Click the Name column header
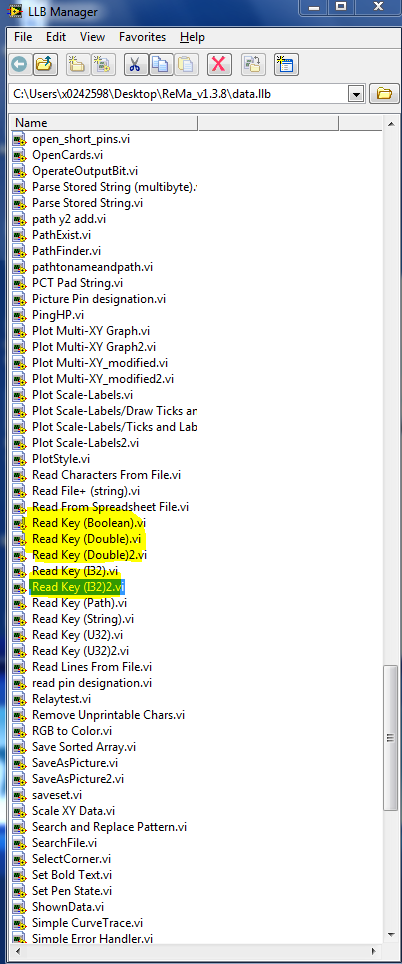Viewport: 402px width, 964px height. pos(104,123)
